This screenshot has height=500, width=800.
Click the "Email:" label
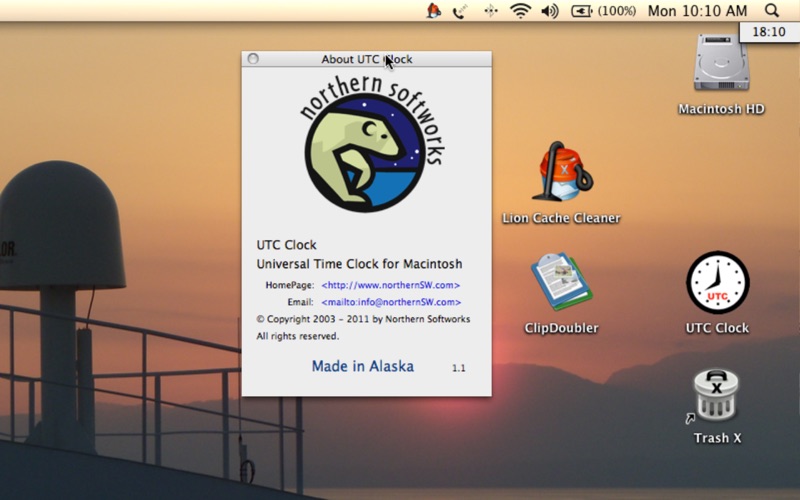pos(301,302)
